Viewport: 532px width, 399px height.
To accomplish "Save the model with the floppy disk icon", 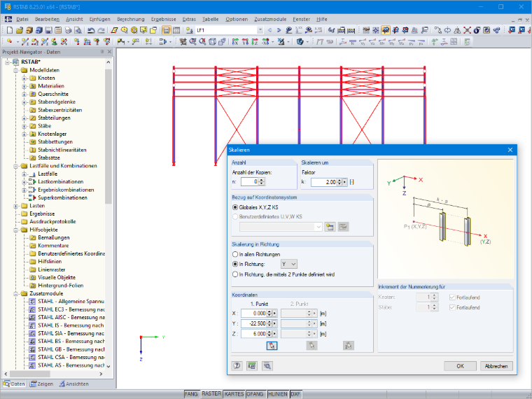I will point(48,30).
